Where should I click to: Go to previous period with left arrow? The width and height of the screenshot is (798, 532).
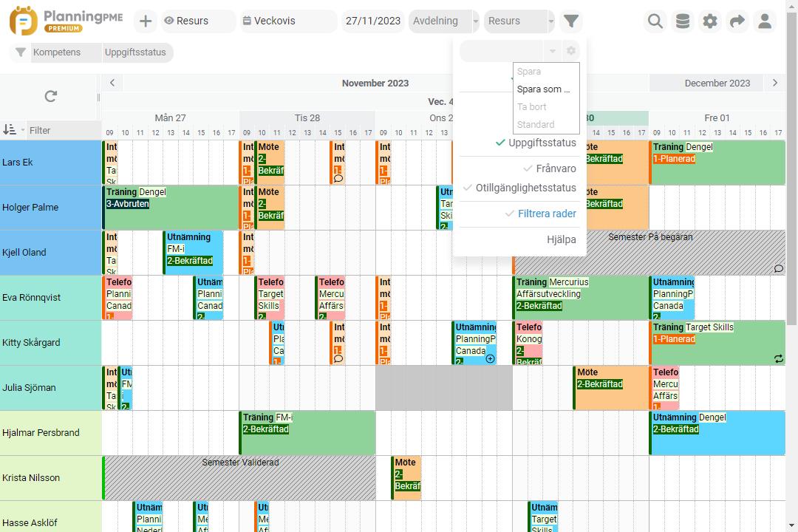pos(112,83)
